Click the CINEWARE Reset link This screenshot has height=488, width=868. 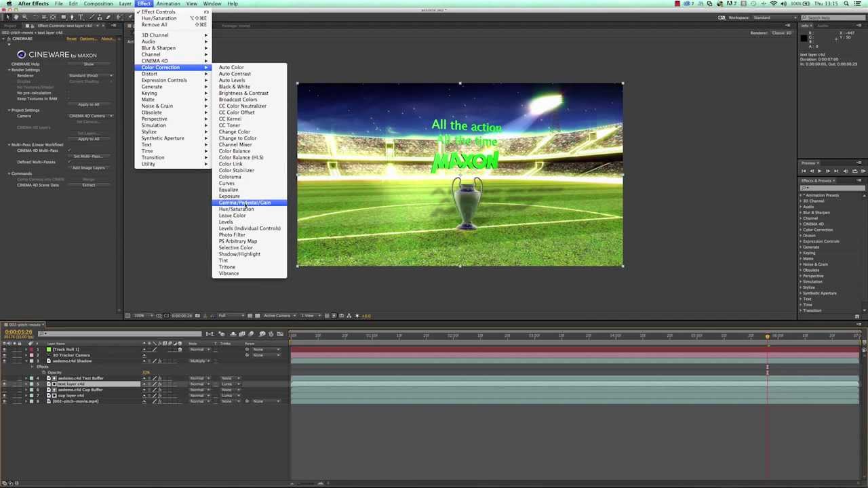[x=71, y=39]
